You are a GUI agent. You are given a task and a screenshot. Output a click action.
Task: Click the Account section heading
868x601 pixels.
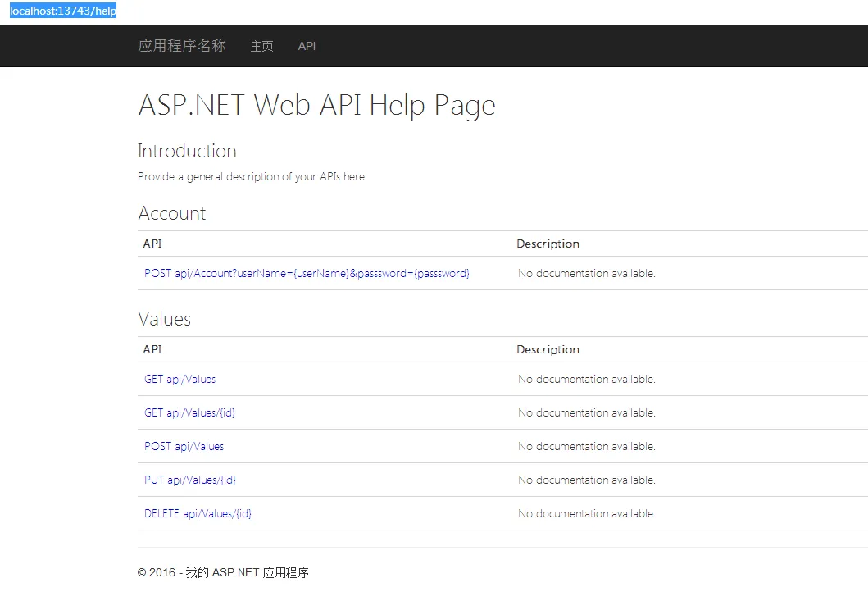coord(171,213)
